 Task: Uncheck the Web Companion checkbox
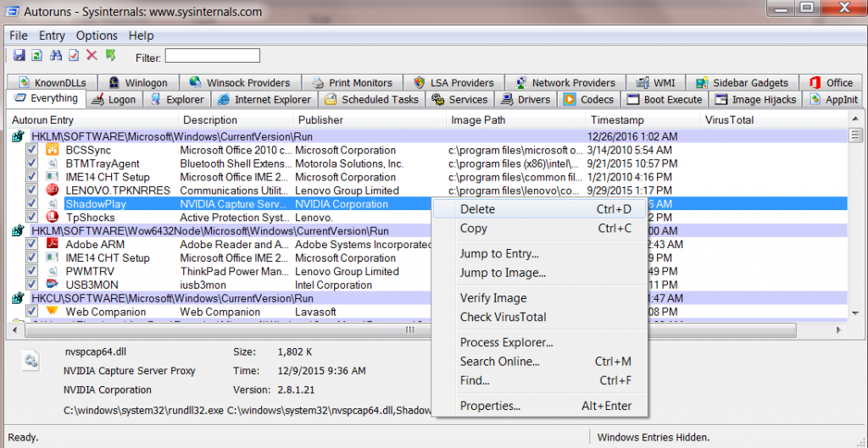pyautogui.click(x=31, y=312)
